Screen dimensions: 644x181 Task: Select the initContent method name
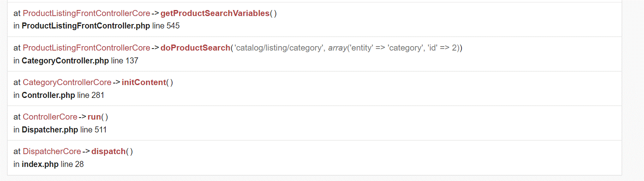point(144,82)
